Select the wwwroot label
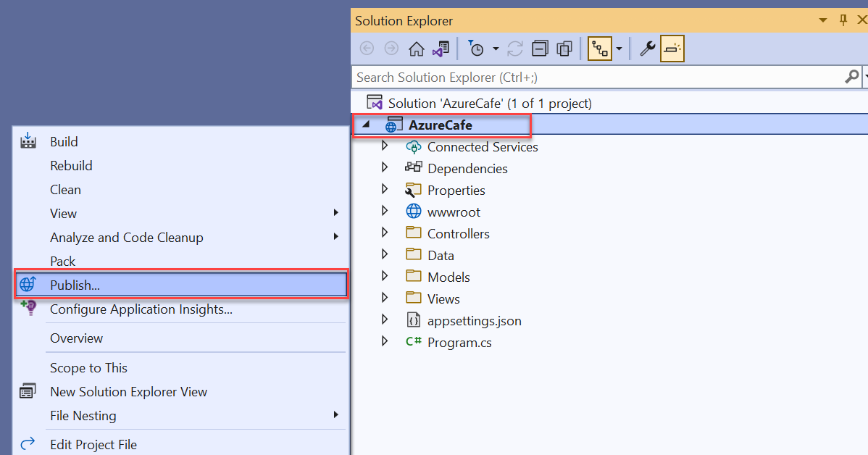 (x=454, y=212)
